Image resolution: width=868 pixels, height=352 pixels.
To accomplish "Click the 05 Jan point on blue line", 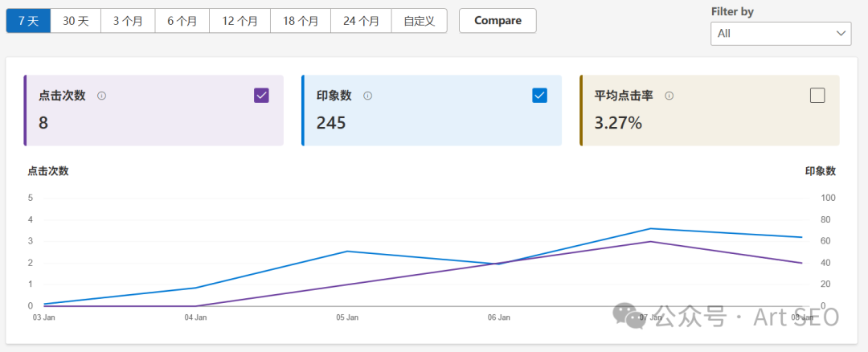I will point(346,252).
